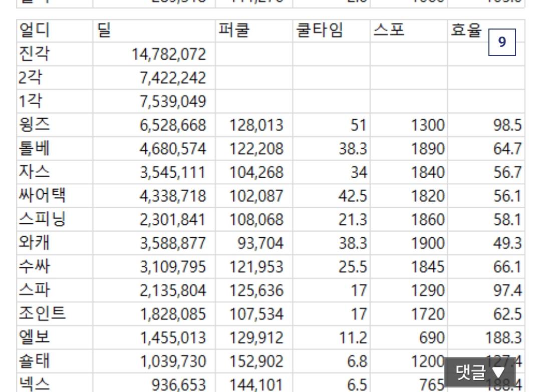Select the 1900 스포 value for 와캐
The image size is (541, 392).
(x=427, y=243)
